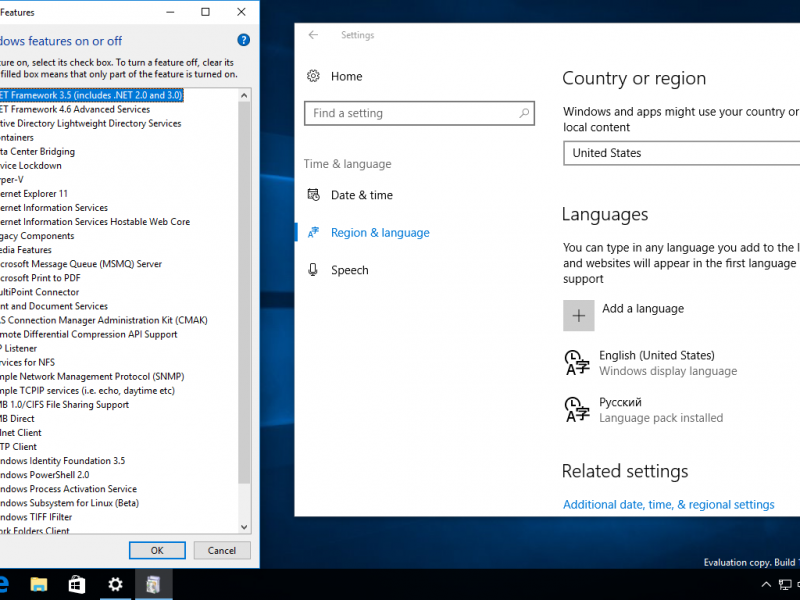Select SMB Direct feature
800x600 pixels.
[17, 419]
